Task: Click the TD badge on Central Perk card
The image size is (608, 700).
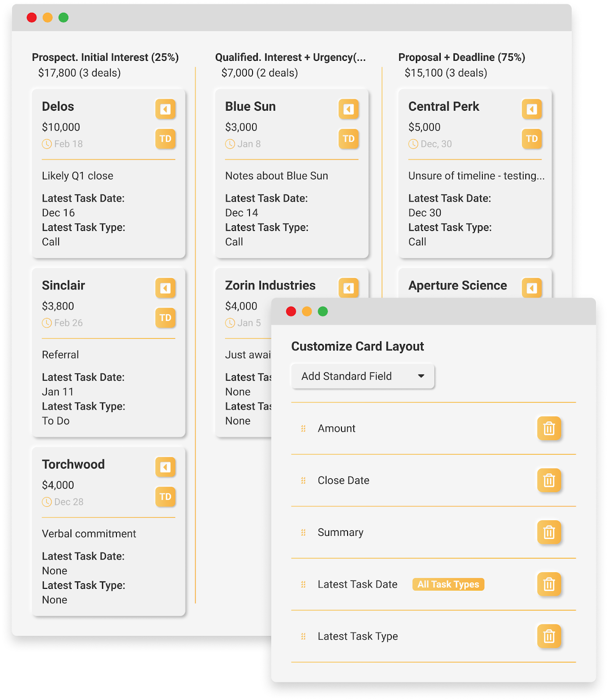Action: pos(532,139)
